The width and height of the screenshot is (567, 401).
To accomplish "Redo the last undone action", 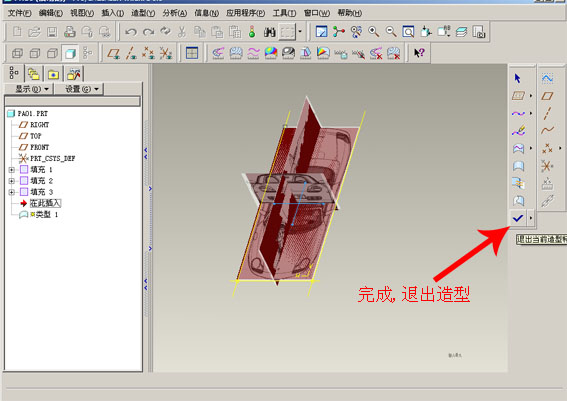I will pyautogui.click(x=148, y=32).
